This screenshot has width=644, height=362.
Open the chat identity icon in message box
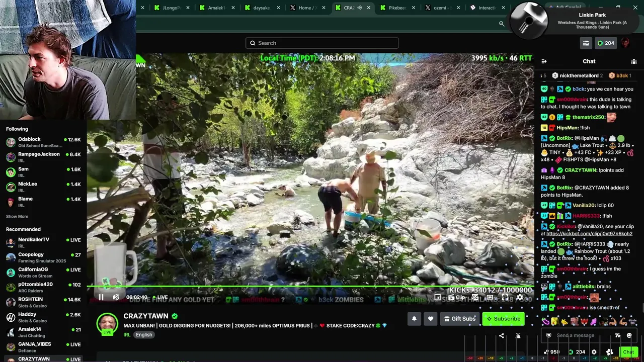pyautogui.click(x=548, y=335)
